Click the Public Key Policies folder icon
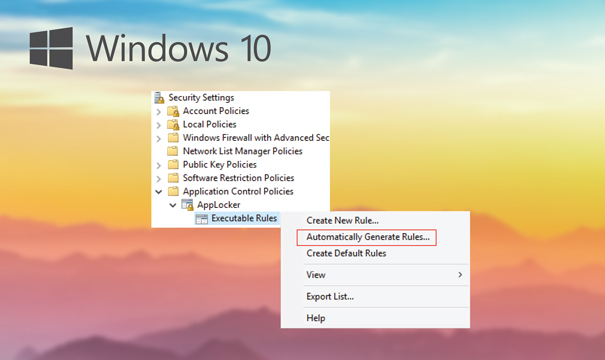 coord(173,165)
